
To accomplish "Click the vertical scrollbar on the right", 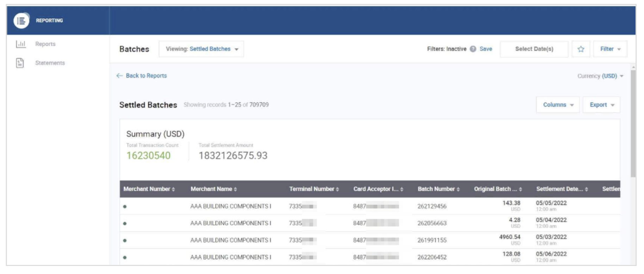I will click(633, 123).
